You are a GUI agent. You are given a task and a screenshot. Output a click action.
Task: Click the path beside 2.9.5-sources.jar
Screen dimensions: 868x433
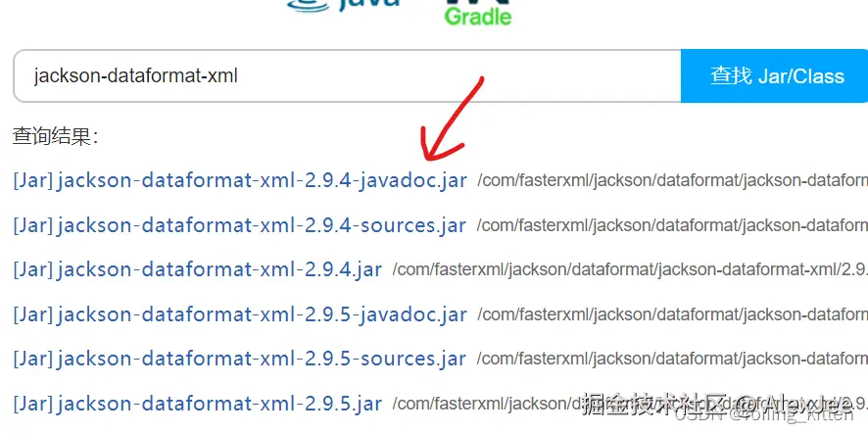point(673,359)
